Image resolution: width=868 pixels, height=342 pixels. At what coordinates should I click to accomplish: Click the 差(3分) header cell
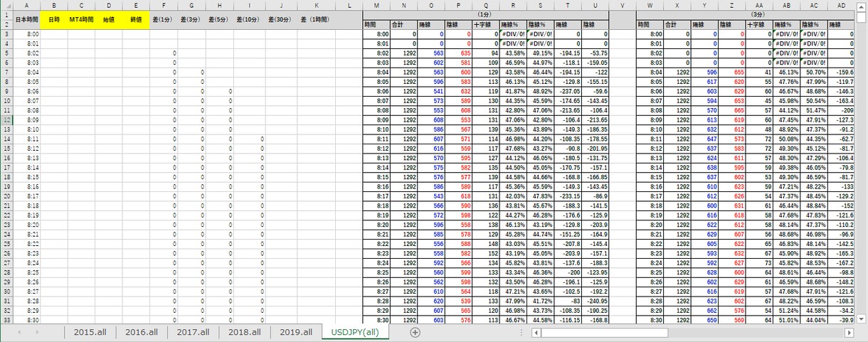pos(191,20)
